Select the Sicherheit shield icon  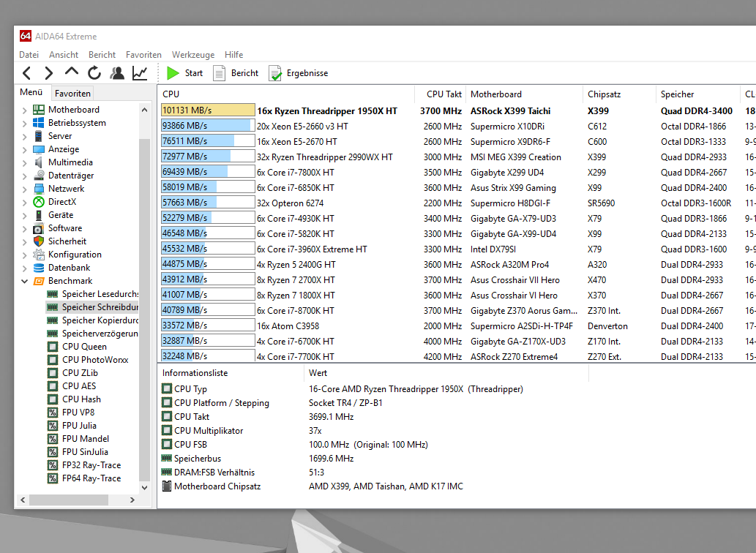pos(39,241)
